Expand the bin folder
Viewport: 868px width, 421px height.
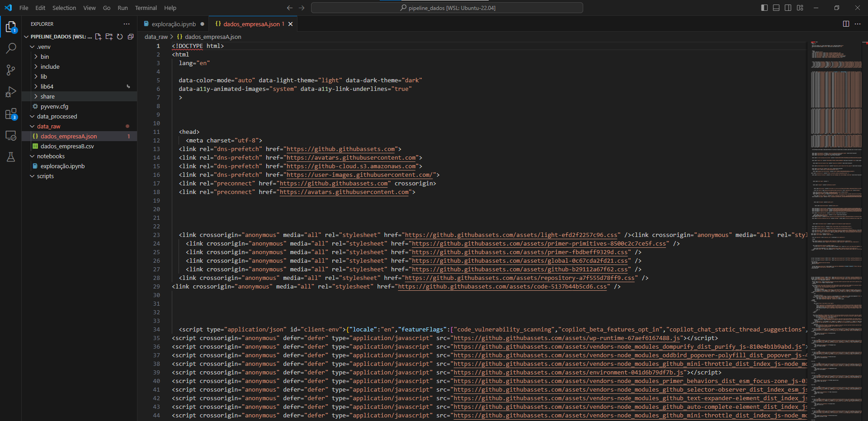pos(36,57)
